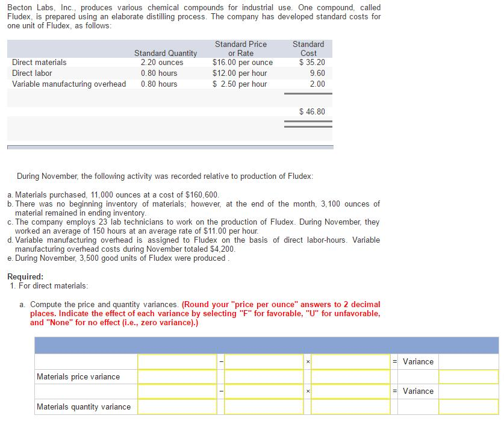Fill the first cell in the Materials price variance row
504x430 pixels.
(x=177, y=376)
